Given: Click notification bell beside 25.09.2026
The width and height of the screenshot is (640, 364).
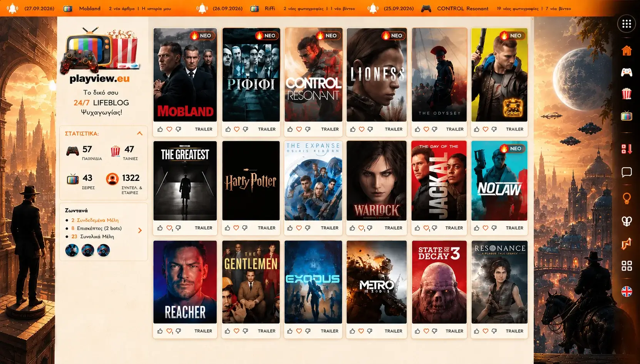Looking at the screenshot, I should click(373, 8).
